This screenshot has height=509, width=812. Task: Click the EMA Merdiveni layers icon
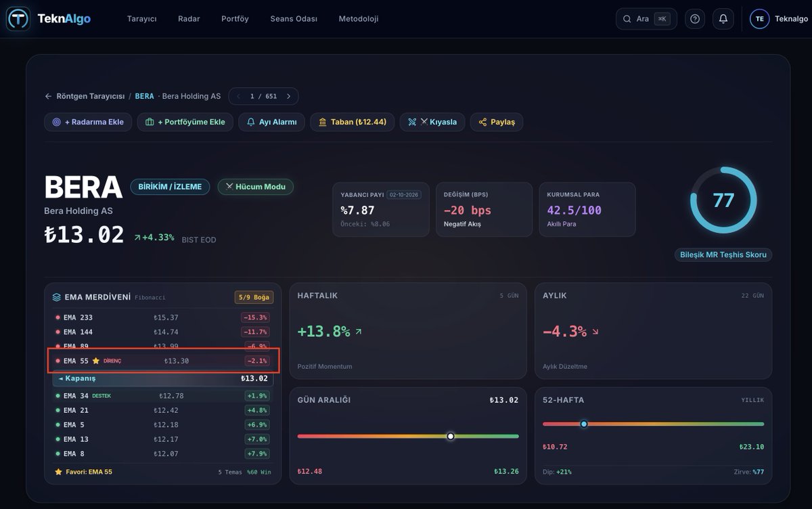(x=57, y=297)
